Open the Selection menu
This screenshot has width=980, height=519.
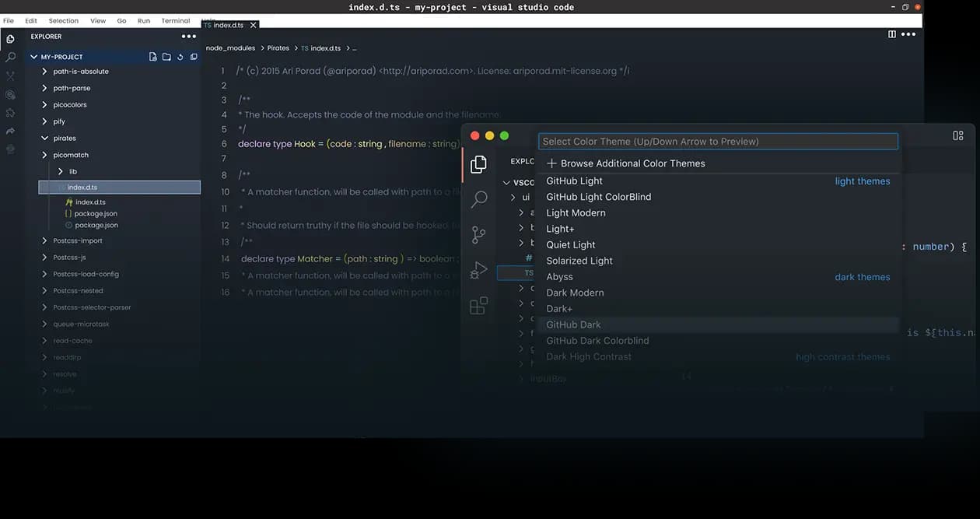[64, 21]
